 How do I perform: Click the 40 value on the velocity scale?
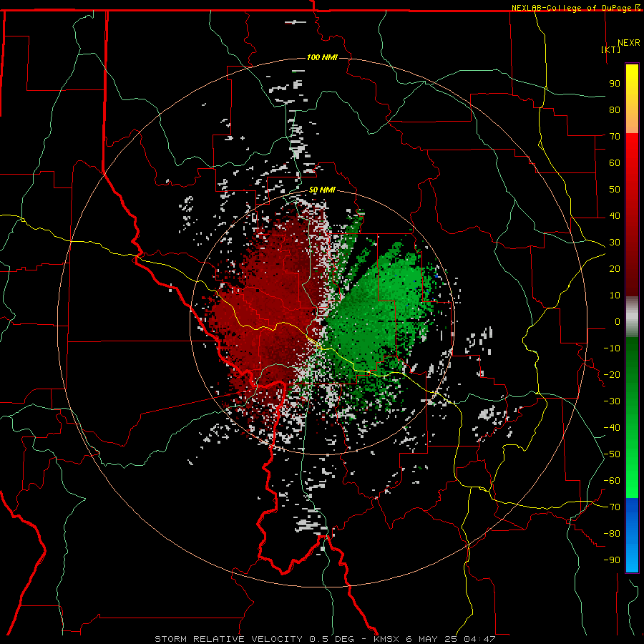coord(615,215)
